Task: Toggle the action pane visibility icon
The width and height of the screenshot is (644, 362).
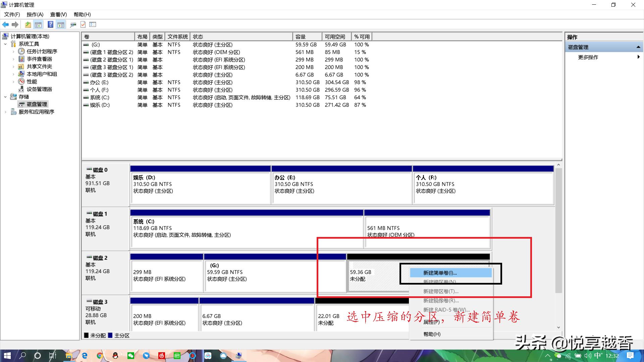Action: click(61, 24)
